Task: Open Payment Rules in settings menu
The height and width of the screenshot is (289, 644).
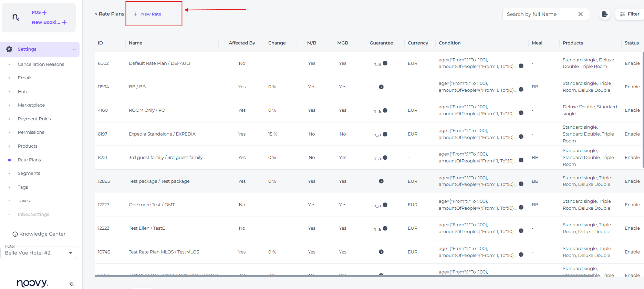Action: 34,119
